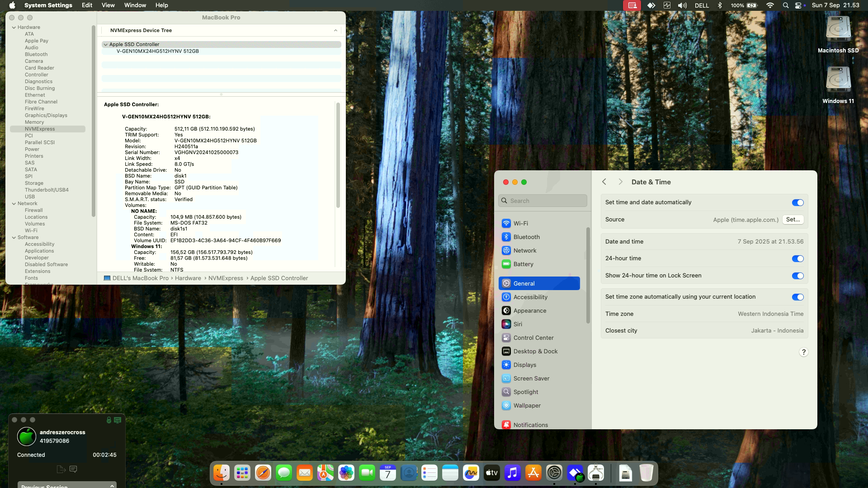This screenshot has width=868, height=488.
Task: Open Bluetooth pane in System Settings sidebar
Action: click(539, 237)
